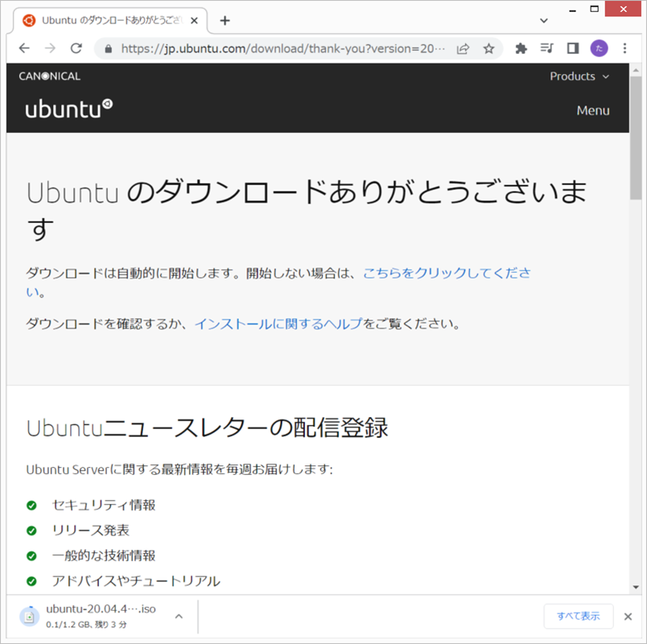Click the downloading ISO file icon

pos(30,617)
